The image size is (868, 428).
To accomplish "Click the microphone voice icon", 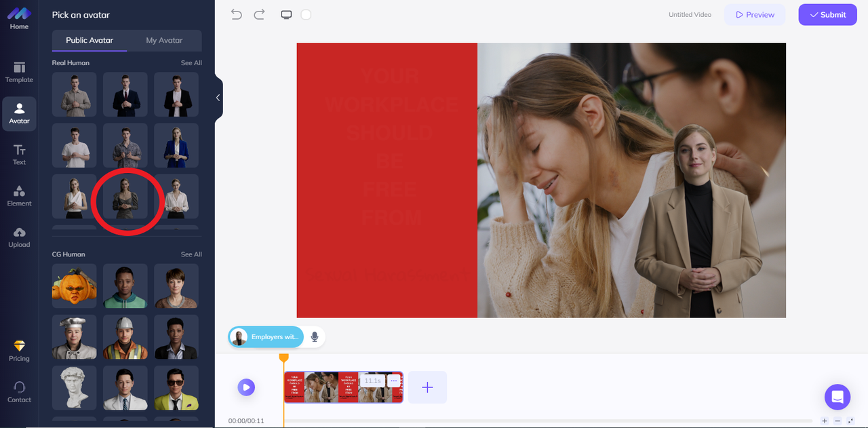I will 315,336.
